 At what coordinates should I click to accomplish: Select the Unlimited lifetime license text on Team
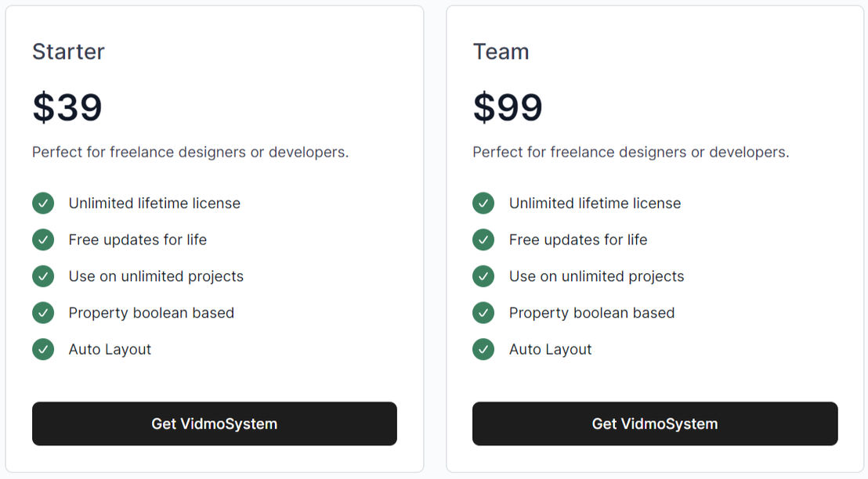595,203
